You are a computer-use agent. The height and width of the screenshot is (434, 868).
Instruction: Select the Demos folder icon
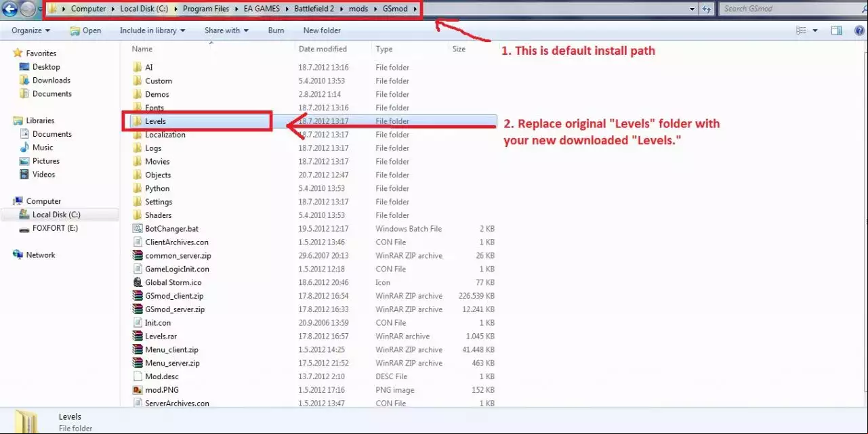point(138,94)
